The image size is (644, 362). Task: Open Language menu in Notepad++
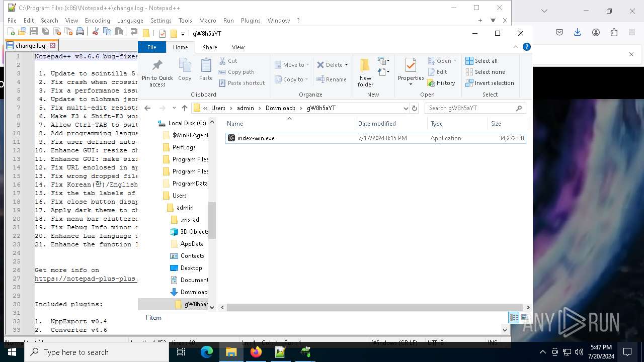pos(130,21)
